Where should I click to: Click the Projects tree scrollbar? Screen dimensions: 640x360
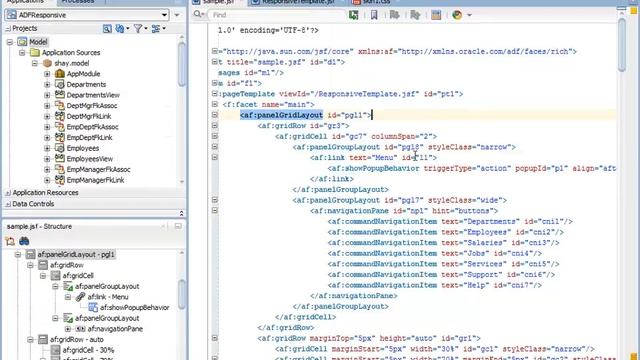(182, 65)
